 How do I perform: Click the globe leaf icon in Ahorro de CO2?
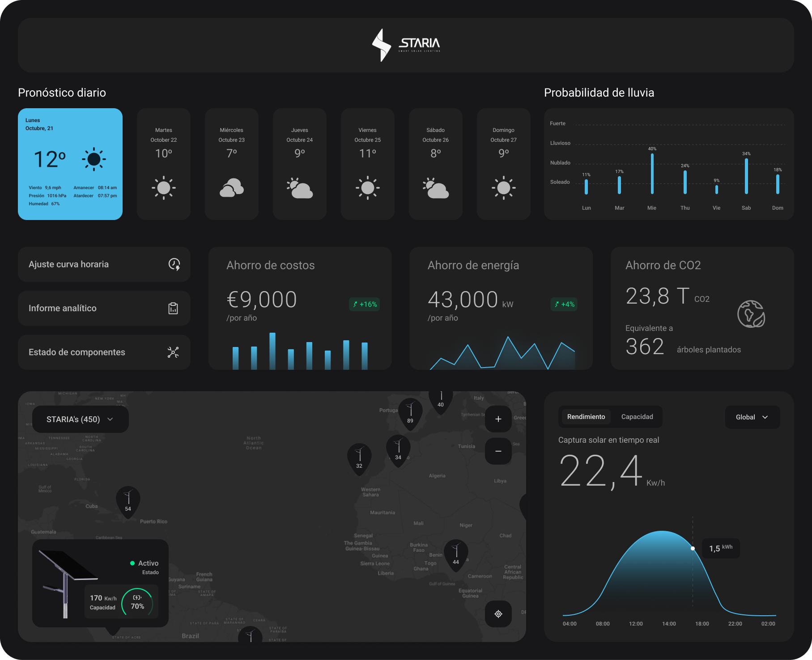pos(751,314)
